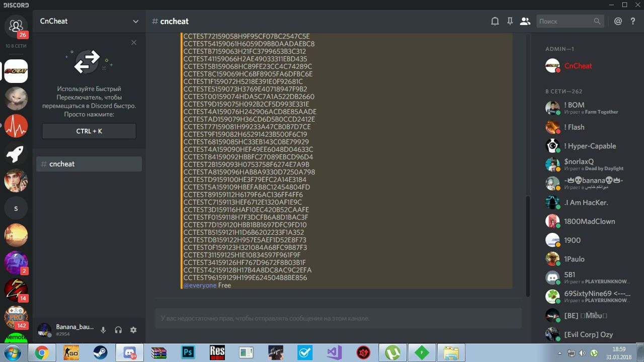Show hidden system tray icons
644x362 pixels.
[x=560, y=353]
